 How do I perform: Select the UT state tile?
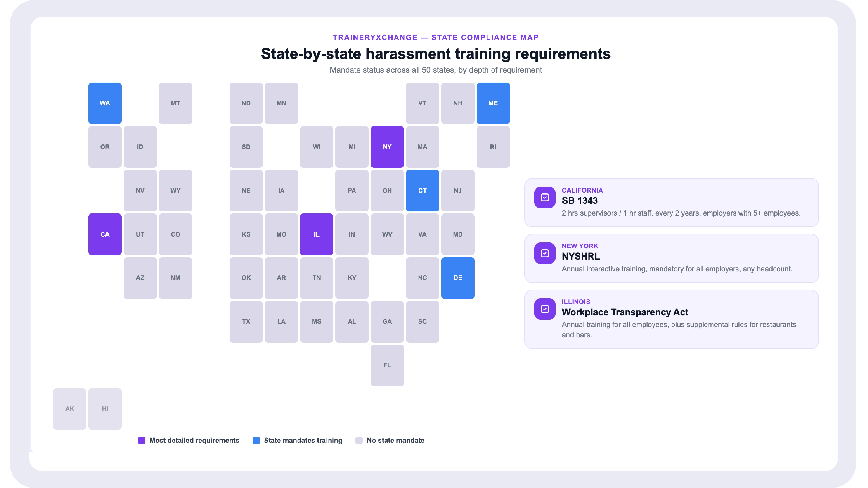(x=140, y=234)
